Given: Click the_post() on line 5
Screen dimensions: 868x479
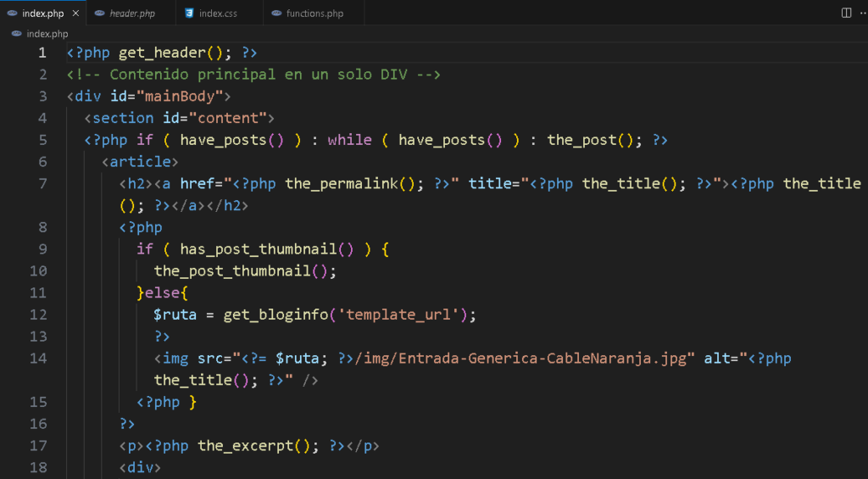Looking at the screenshot, I should 591,140.
